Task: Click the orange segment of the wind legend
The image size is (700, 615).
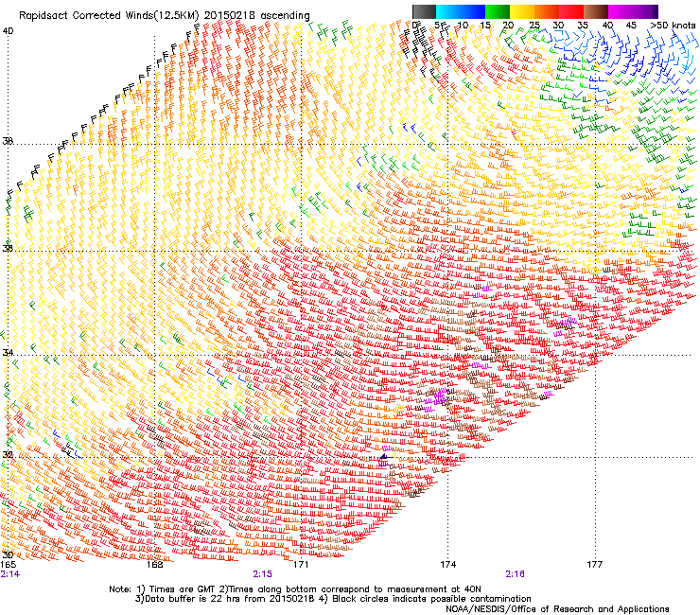Action: (547, 11)
